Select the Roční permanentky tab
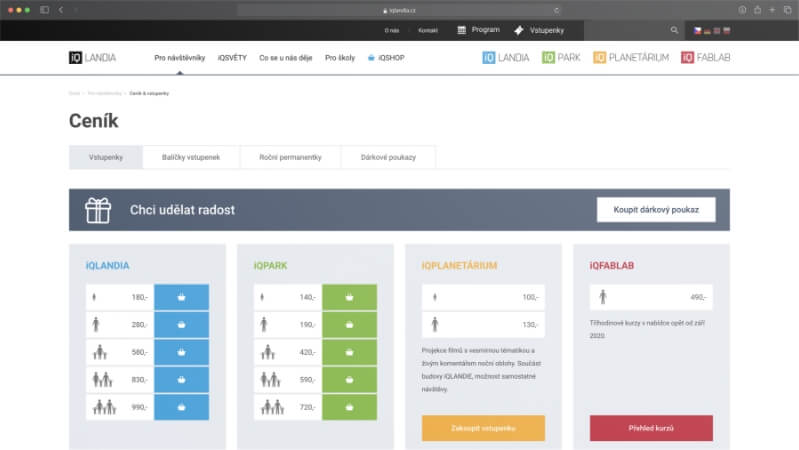This screenshot has width=799, height=450. click(290, 158)
